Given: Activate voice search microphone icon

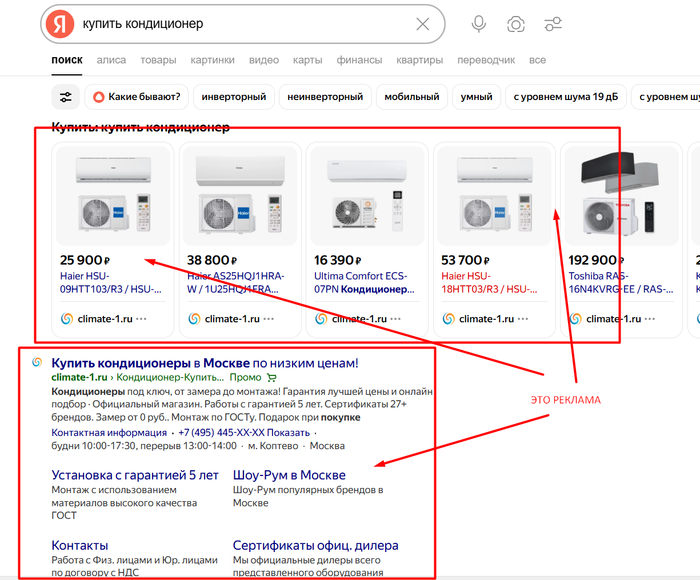Looking at the screenshot, I should coord(479,24).
